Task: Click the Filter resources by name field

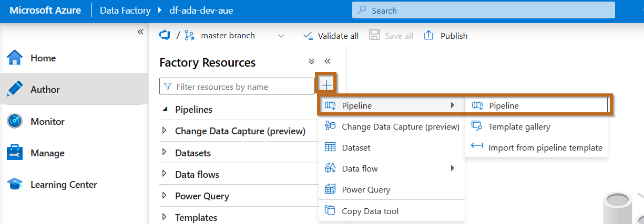Action: [237, 87]
